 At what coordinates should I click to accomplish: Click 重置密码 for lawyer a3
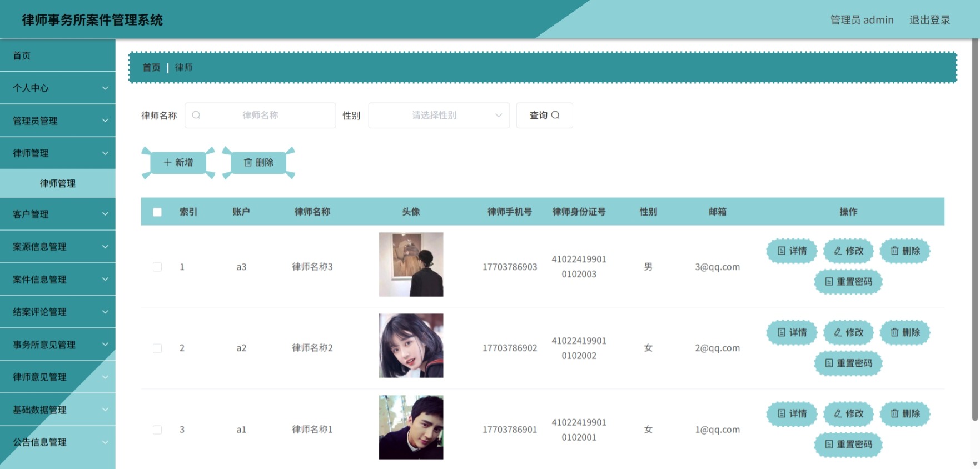point(848,282)
